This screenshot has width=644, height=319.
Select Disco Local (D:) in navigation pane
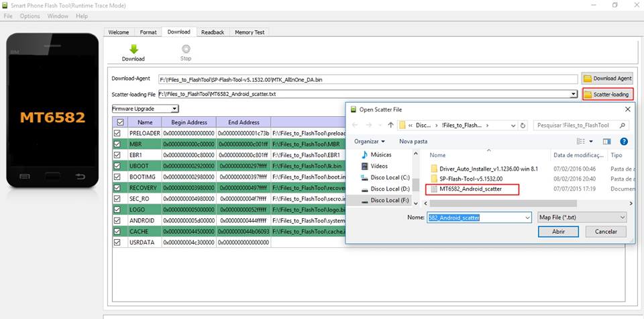(385, 189)
